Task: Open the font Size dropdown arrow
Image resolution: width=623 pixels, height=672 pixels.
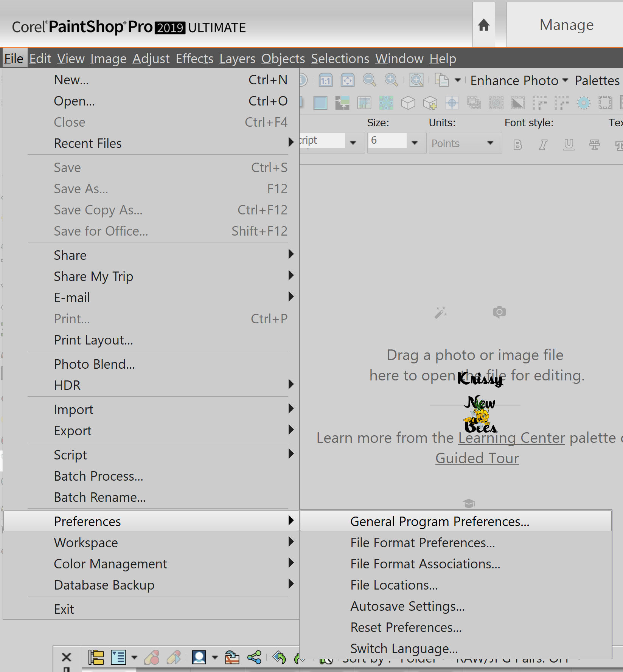Action: pyautogui.click(x=415, y=143)
